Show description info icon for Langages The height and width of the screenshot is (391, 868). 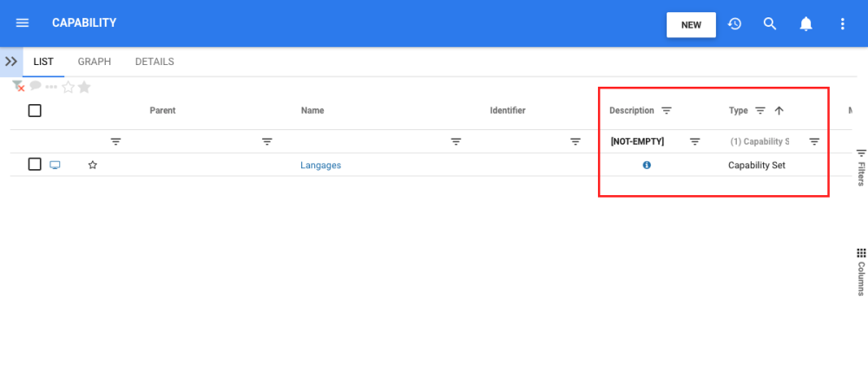(x=647, y=165)
